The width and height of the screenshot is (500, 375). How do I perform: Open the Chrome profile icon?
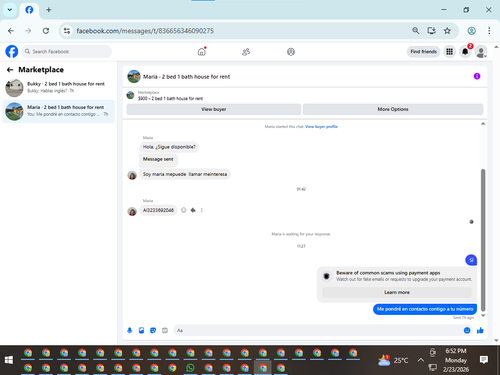(471, 31)
